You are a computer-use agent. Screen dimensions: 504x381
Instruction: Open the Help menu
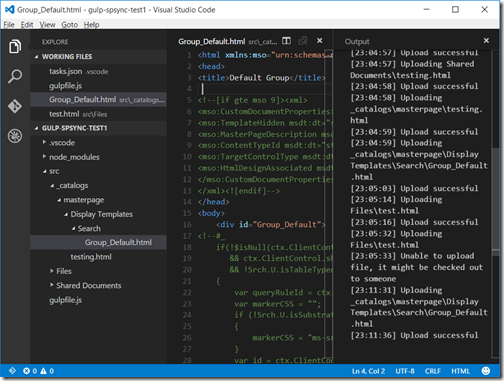click(x=91, y=25)
